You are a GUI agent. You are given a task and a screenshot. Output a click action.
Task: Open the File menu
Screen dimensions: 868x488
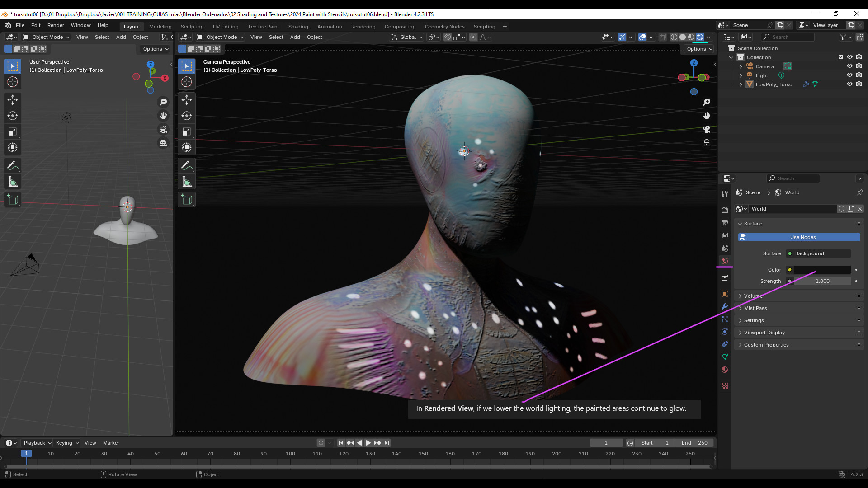click(20, 25)
